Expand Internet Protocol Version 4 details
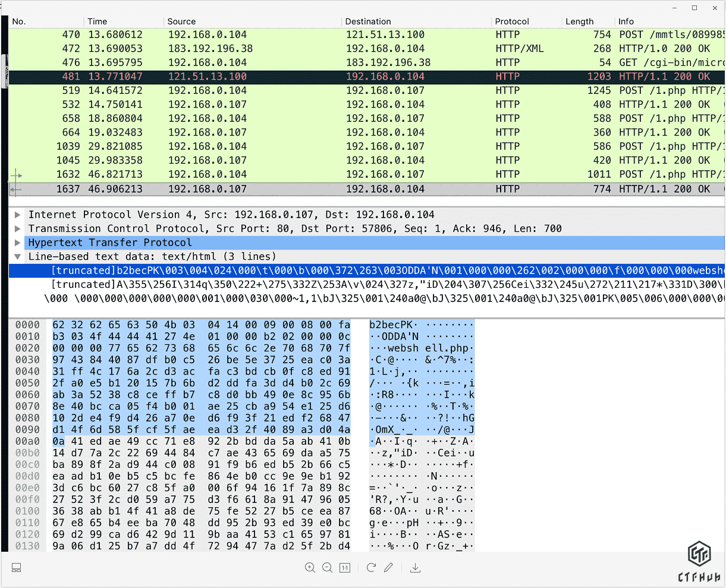 pos(18,215)
